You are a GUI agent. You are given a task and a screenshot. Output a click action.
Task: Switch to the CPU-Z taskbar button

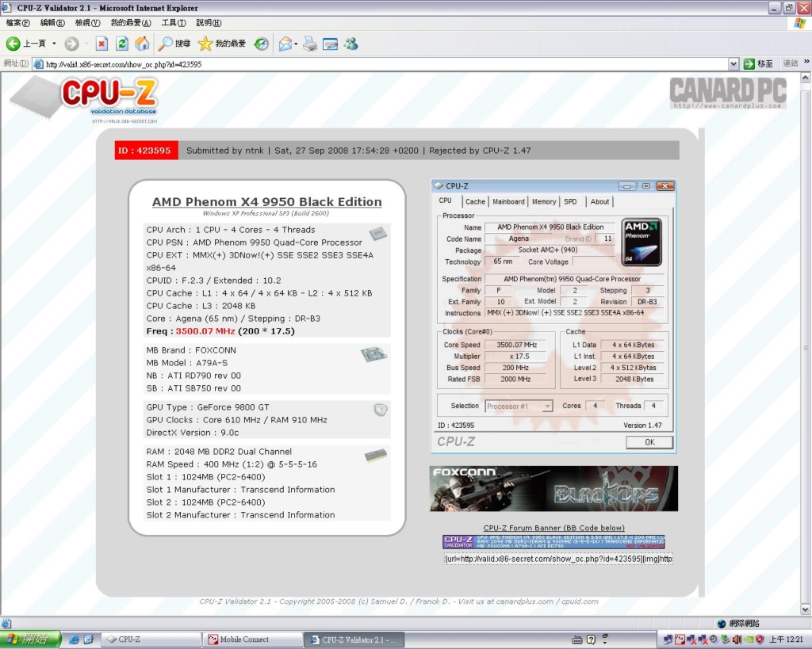click(151, 639)
